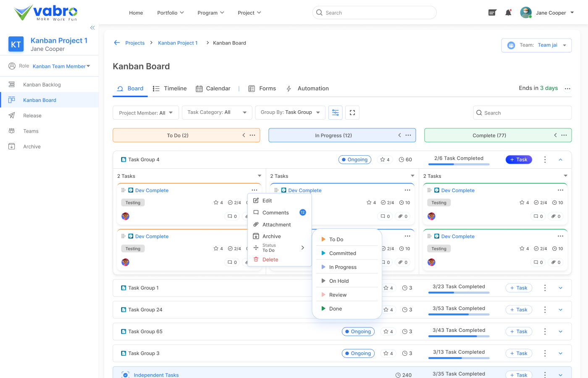
Task: Open Release in the sidebar
Action: 32,116
